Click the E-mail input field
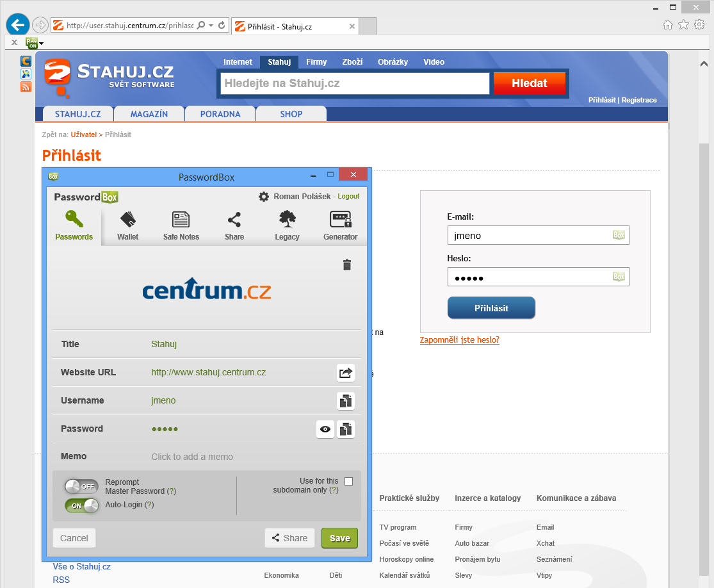This screenshot has height=588, width=714. pyautogui.click(x=539, y=235)
